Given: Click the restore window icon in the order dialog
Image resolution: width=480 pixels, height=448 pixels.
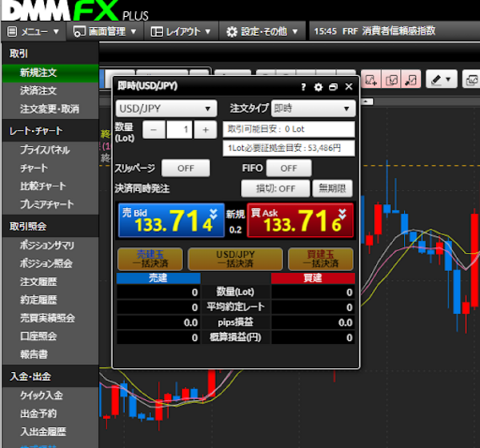Looking at the screenshot, I should point(333,87).
